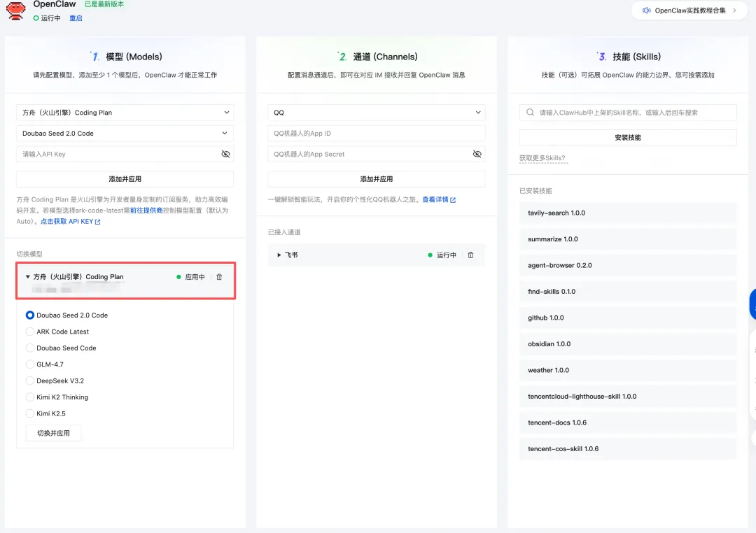Open the speaker icon beside OpenClaw实践教程合集
This screenshot has width=756, height=533.
click(646, 10)
